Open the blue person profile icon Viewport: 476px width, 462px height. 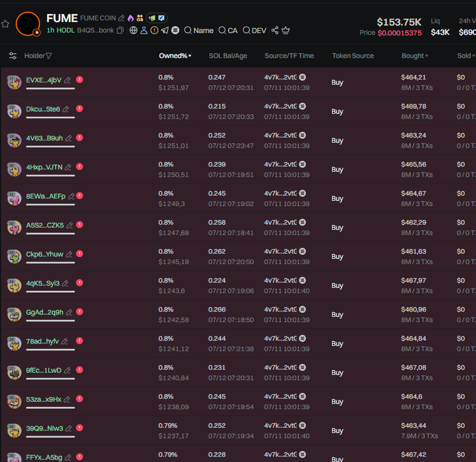(144, 30)
